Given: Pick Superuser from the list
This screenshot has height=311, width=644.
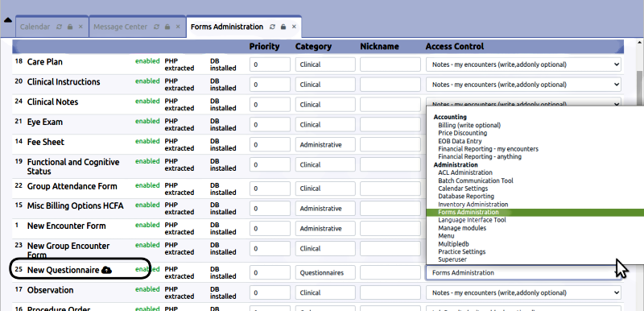Looking at the screenshot, I should (x=452, y=259).
